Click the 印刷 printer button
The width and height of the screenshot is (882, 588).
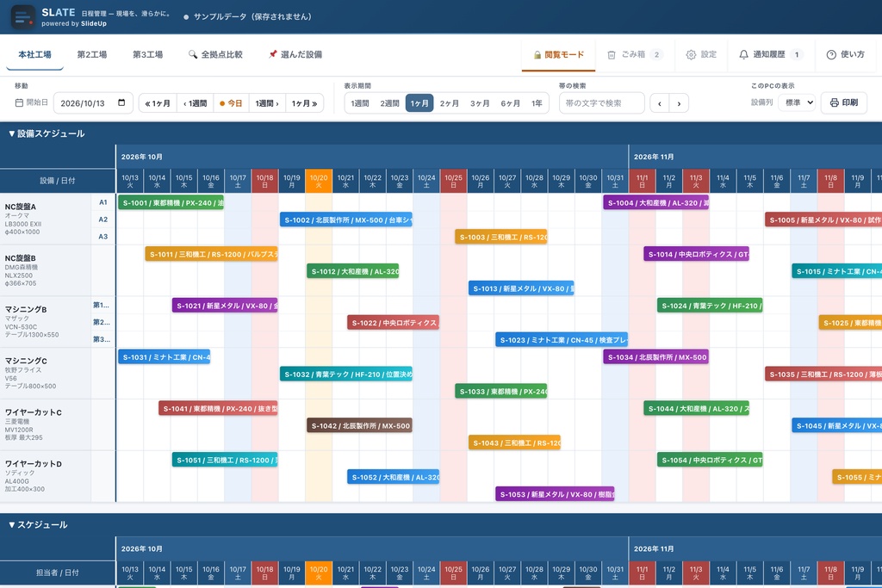pyautogui.click(x=844, y=102)
